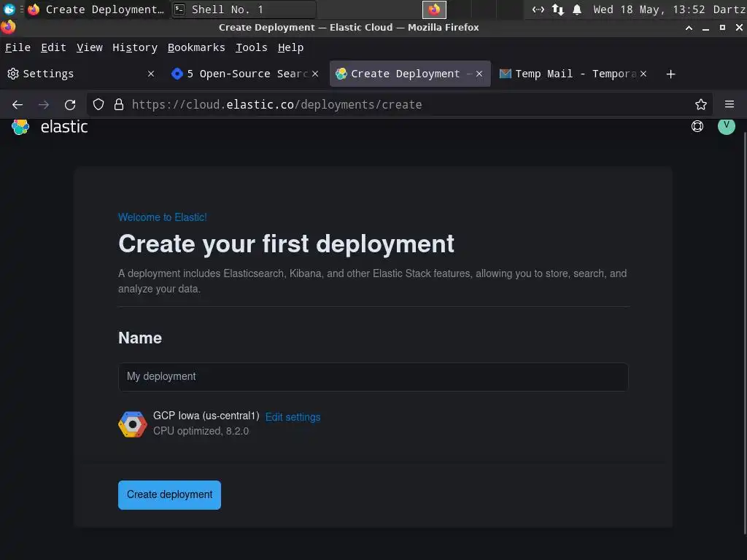Viewport: 747px width, 560px height.
Task: Click the 'Welcome to Elastic!' text
Action: [x=163, y=217]
